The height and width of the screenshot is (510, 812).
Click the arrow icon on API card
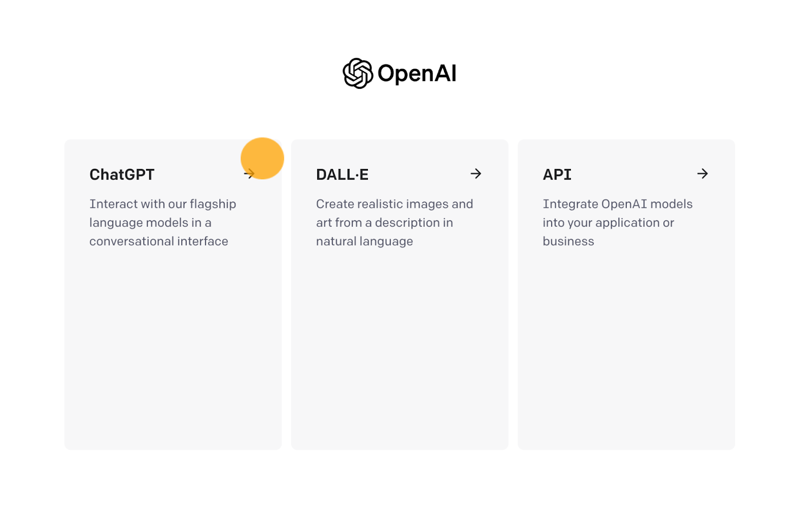[702, 174]
